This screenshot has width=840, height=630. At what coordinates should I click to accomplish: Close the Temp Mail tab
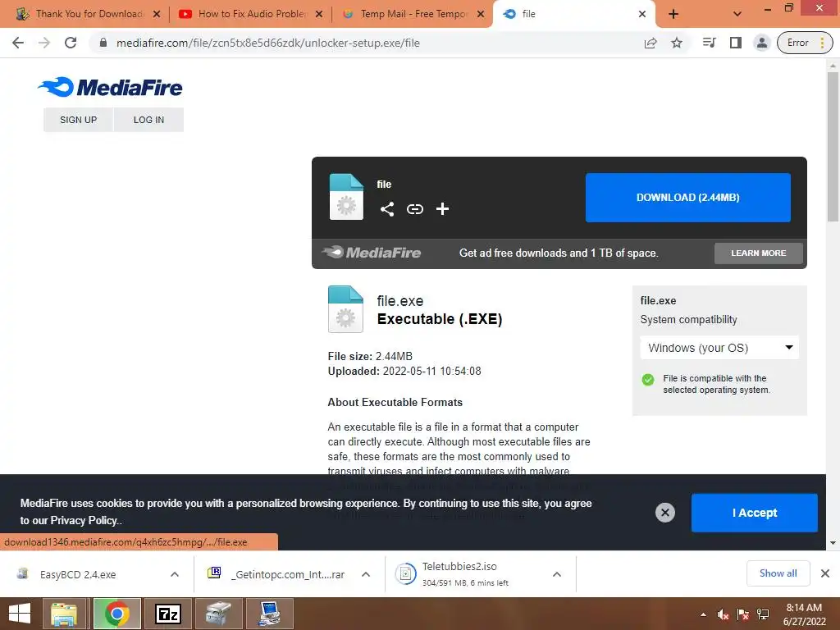pyautogui.click(x=481, y=14)
